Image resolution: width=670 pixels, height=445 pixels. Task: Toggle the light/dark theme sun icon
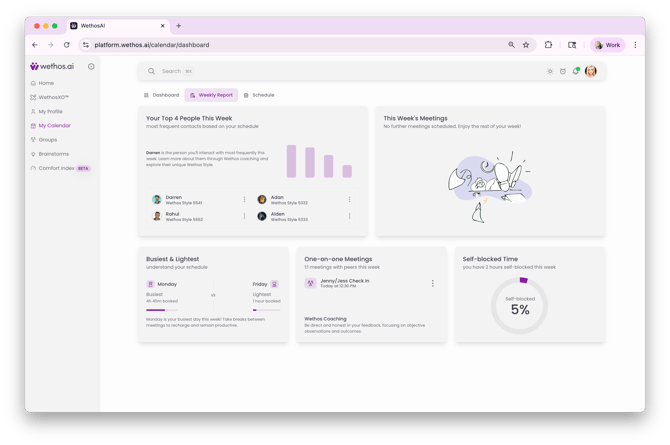(550, 71)
